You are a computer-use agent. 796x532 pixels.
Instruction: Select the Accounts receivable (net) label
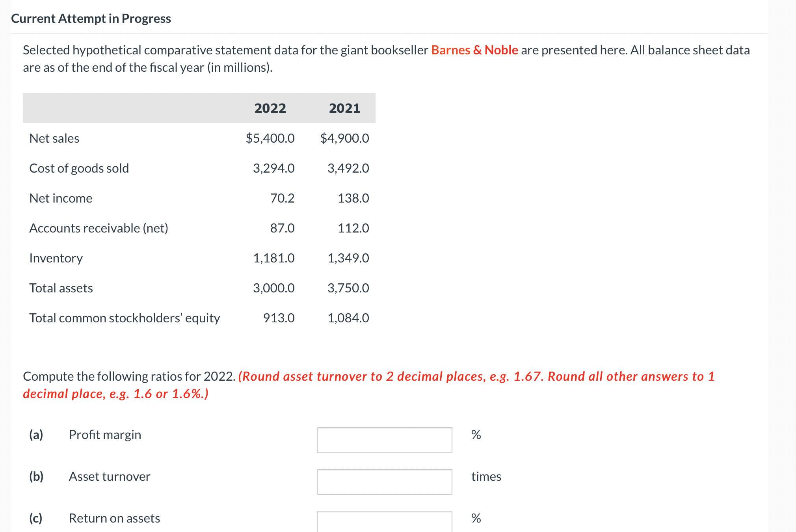(99, 228)
